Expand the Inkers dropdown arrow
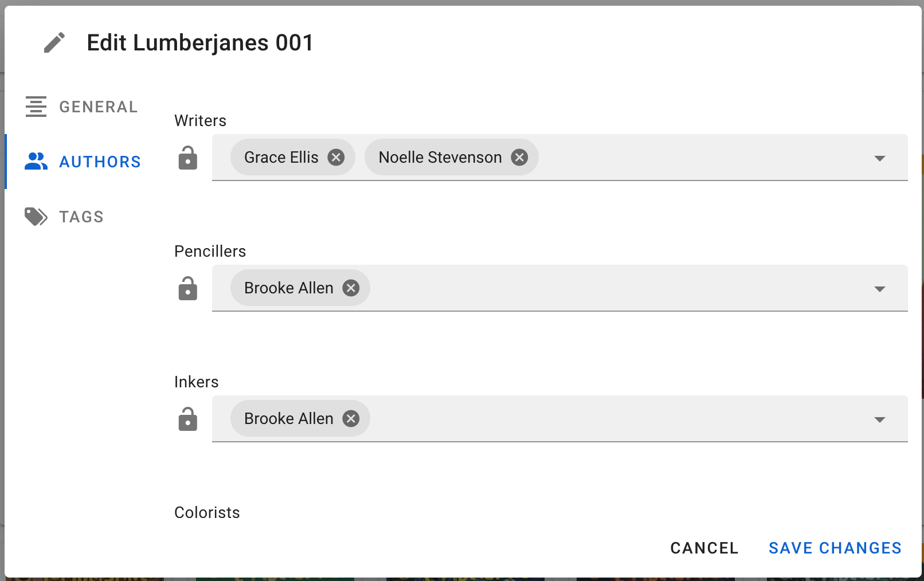924x581 pixels. tap(879, 419)
